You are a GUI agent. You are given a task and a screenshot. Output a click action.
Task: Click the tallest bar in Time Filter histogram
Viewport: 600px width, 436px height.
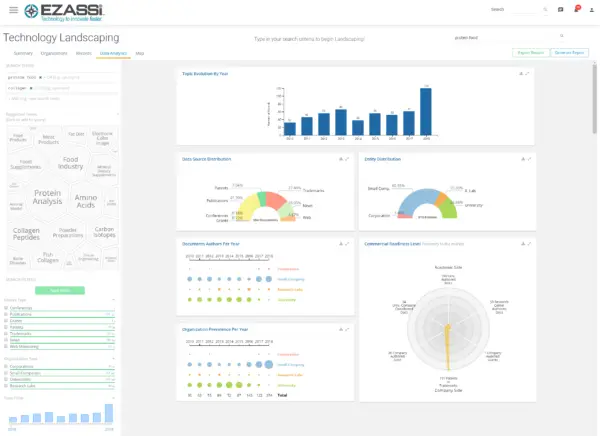click(109, 413)
